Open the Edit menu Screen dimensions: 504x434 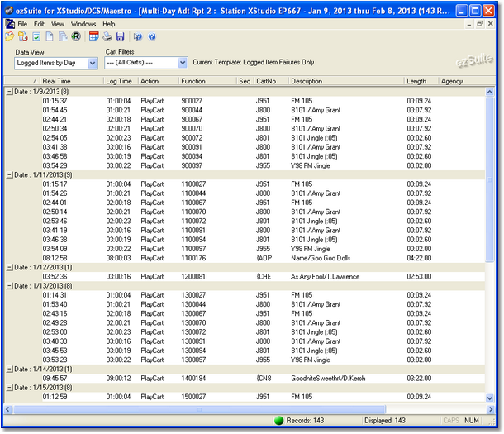[x=39, y=24]
